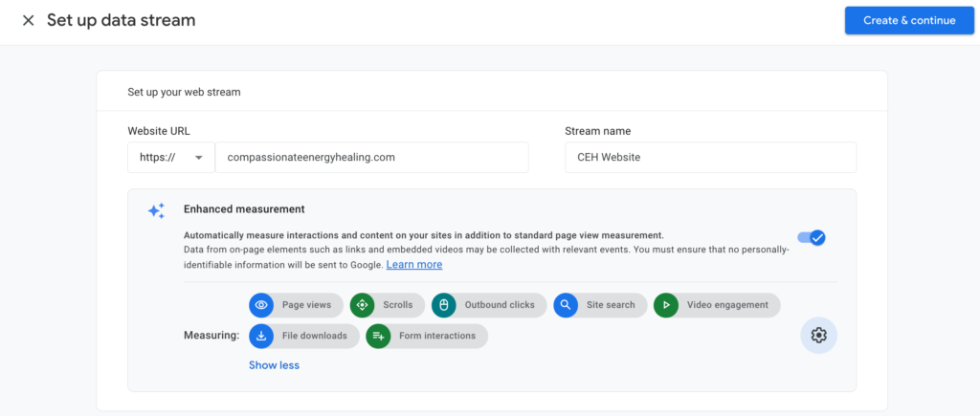Image resolution: width=980 pixels, height=416 pixels.
Task: Click the File downloads arrow icon
Action: click(261, 336)
